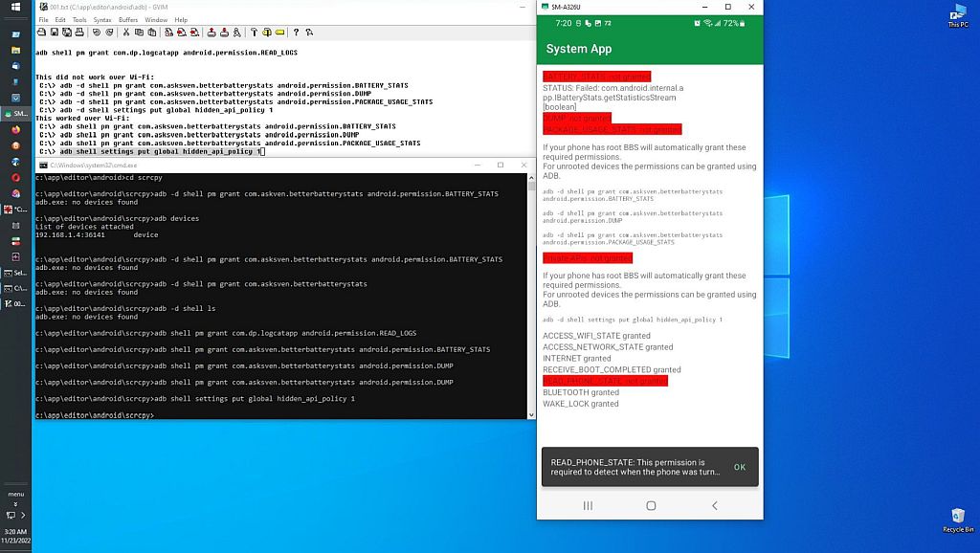The width and height of the screenshot is (980, 553).
Task: Open the Edit menu in GVIM
Action: pos(60,20)
